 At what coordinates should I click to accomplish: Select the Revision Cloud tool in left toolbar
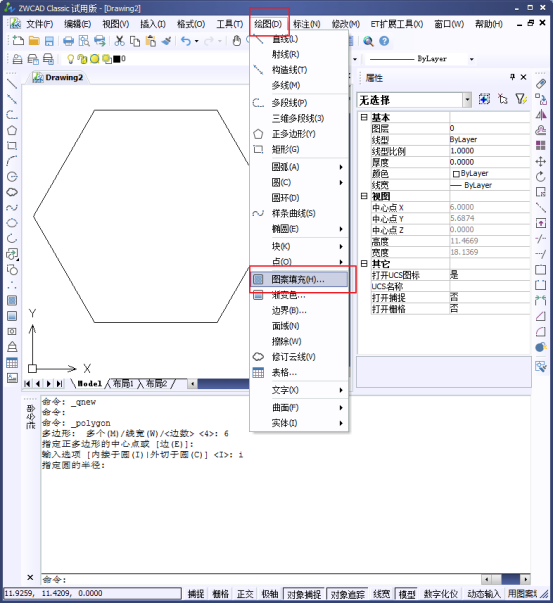coord(12,192)
